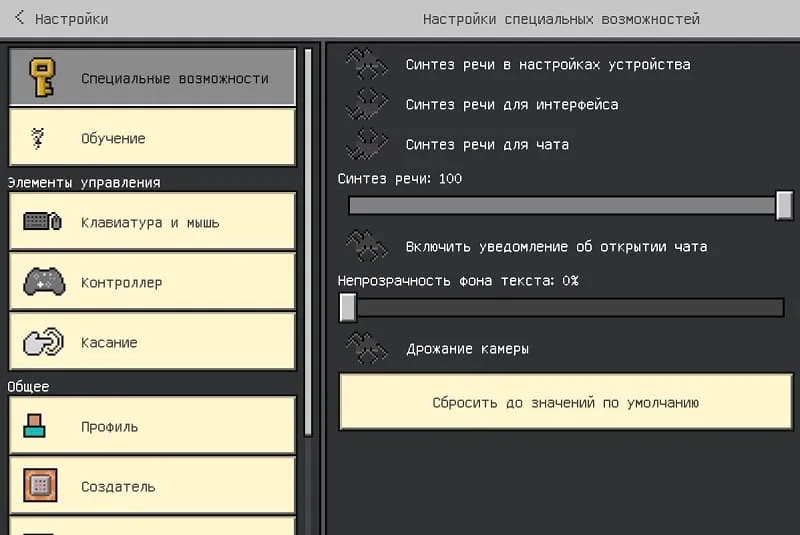The width and height of the screenshot is (800, 535).
Task: Toggle Дрожание камеры switch
Action: pyautogui.click(x=367, y=348)
